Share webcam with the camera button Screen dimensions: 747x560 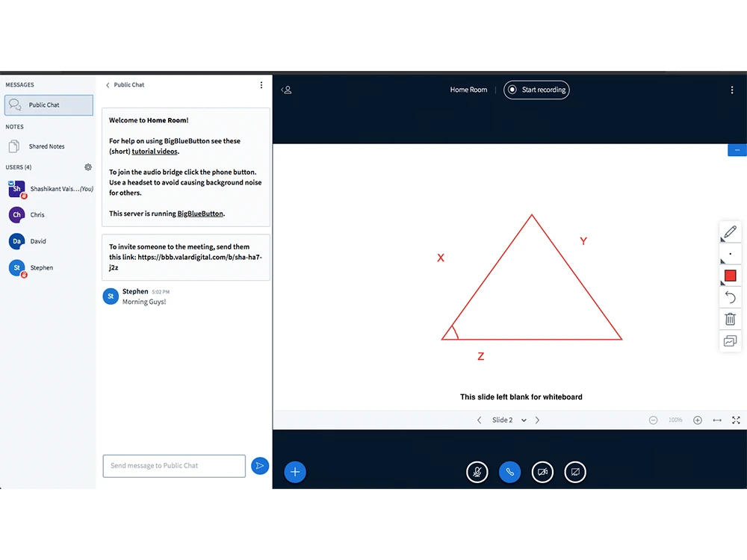coord(542,472)
